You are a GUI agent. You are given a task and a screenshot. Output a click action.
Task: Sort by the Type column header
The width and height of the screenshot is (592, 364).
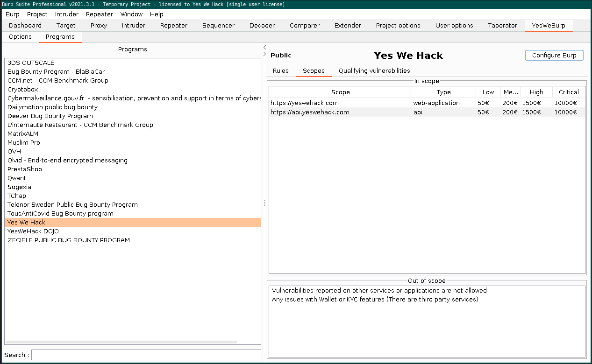444,92
